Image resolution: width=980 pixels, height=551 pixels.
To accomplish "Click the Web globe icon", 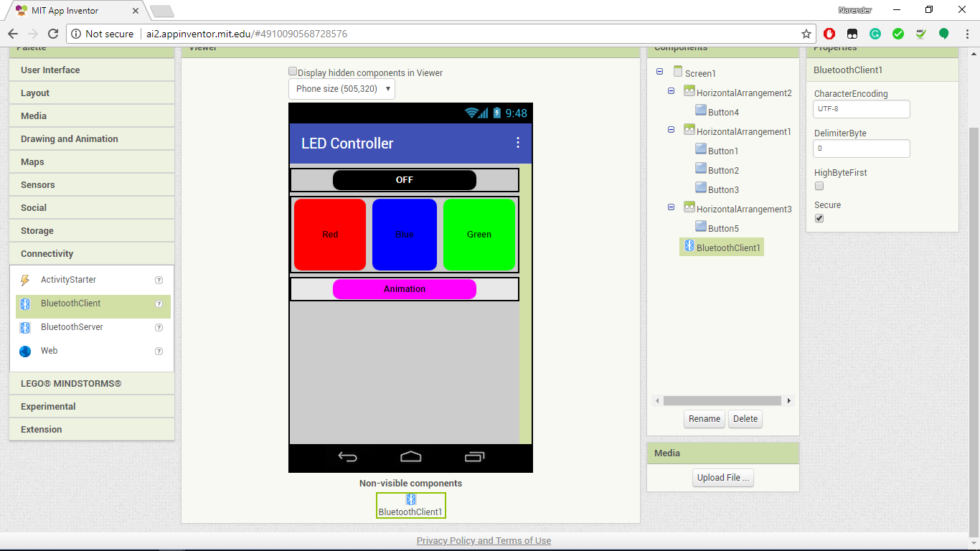I will point(25,352).
